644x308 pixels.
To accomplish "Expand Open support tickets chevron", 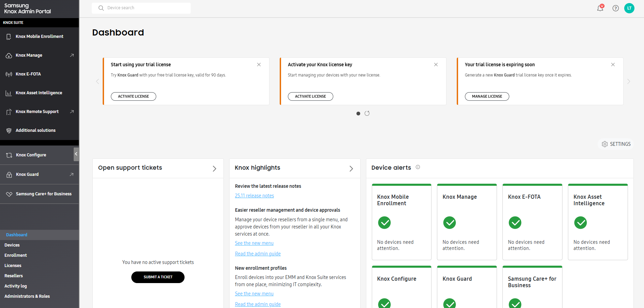I will (215, 169).
